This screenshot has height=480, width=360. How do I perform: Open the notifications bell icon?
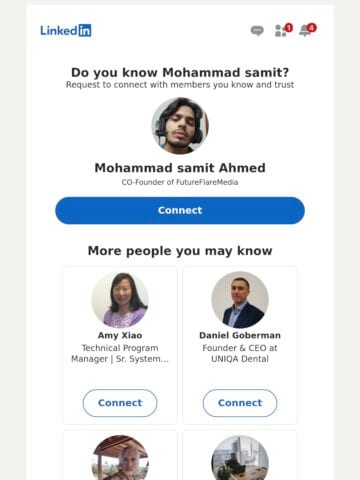(305, 31)
